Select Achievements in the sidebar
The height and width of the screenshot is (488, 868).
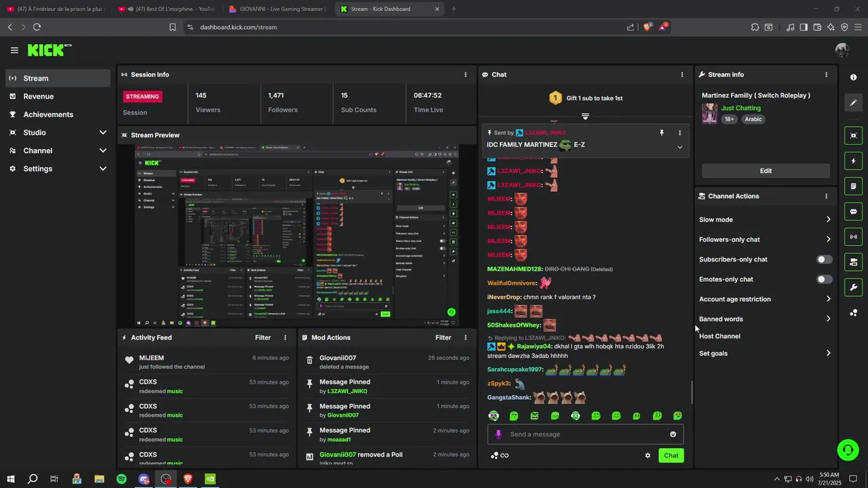[x=58, y=115]
